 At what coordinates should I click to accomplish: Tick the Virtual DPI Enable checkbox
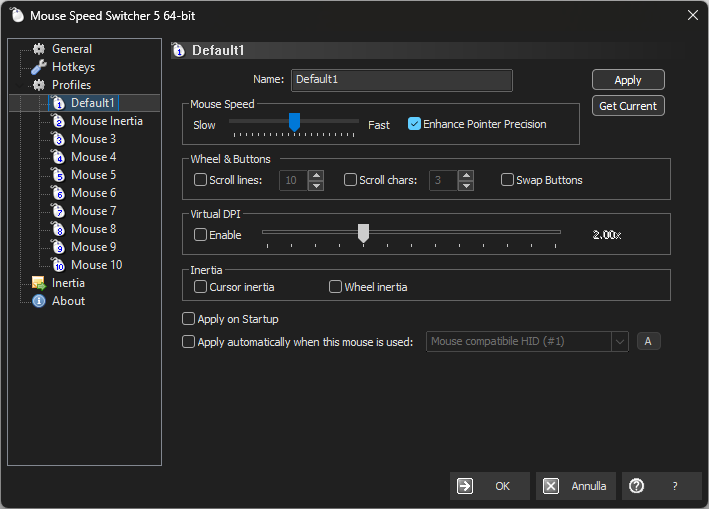pyautogui.click(x=200, y=235)
